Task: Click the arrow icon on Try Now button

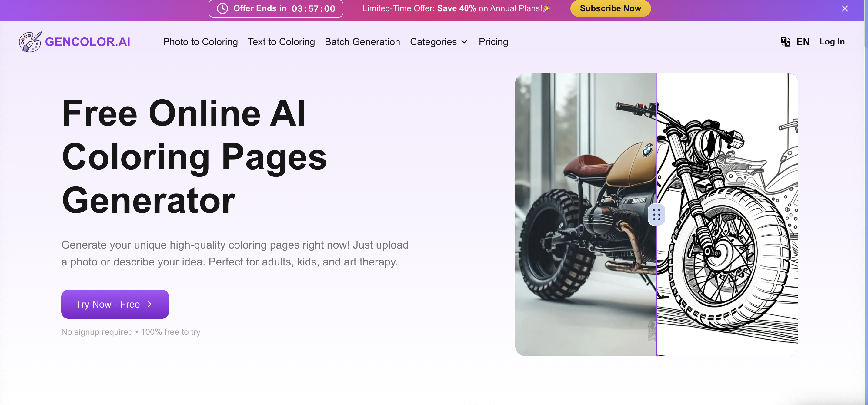Action: point(150,304)
